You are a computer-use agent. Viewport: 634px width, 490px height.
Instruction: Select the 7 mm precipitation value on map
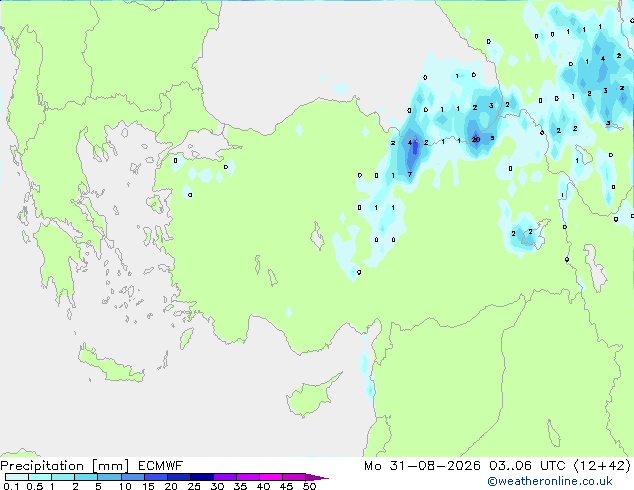click(410, 175)
